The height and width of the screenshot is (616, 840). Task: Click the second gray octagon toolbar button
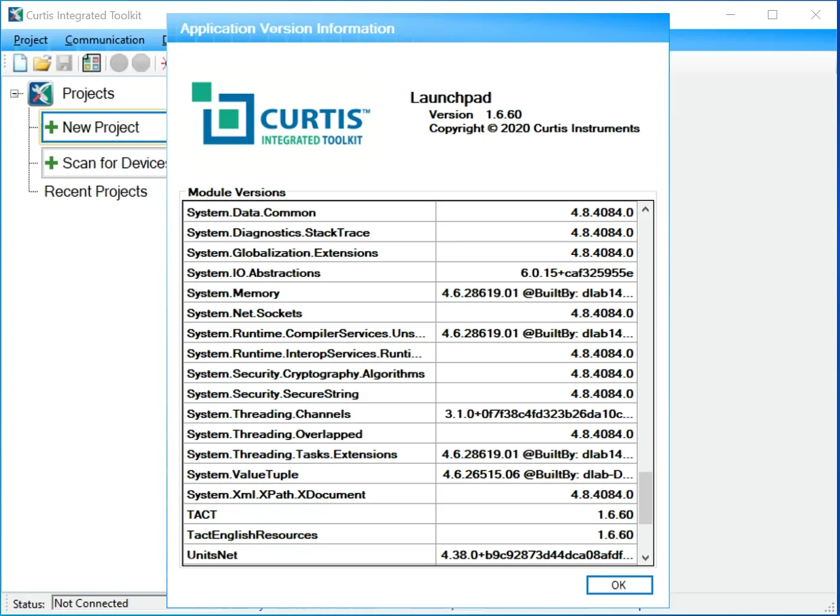point(140,63)
